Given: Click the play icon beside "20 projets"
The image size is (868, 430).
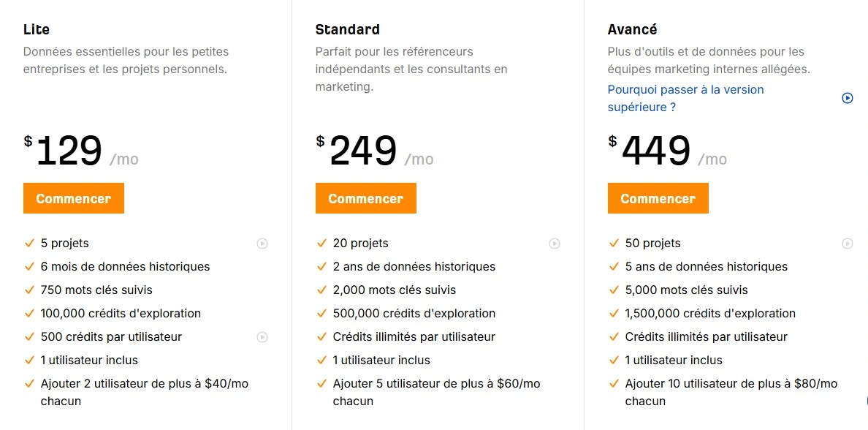Looking at the screenshot, I should [x=554, y=244].
